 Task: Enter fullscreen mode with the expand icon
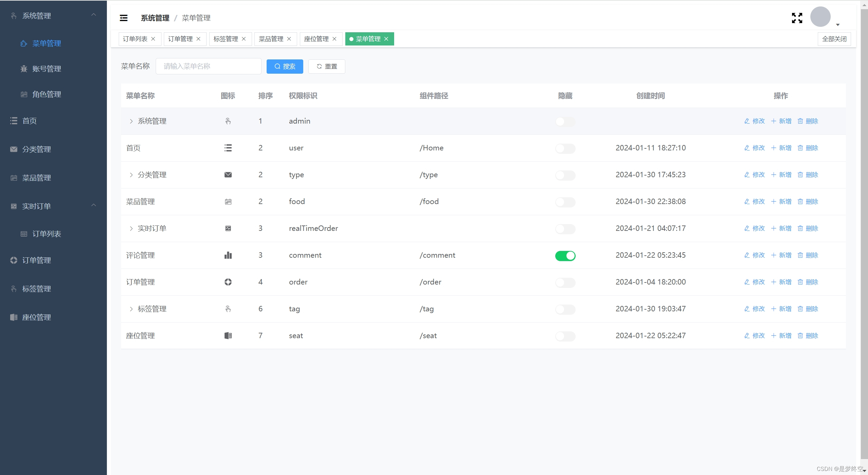(x=797, y=18)
